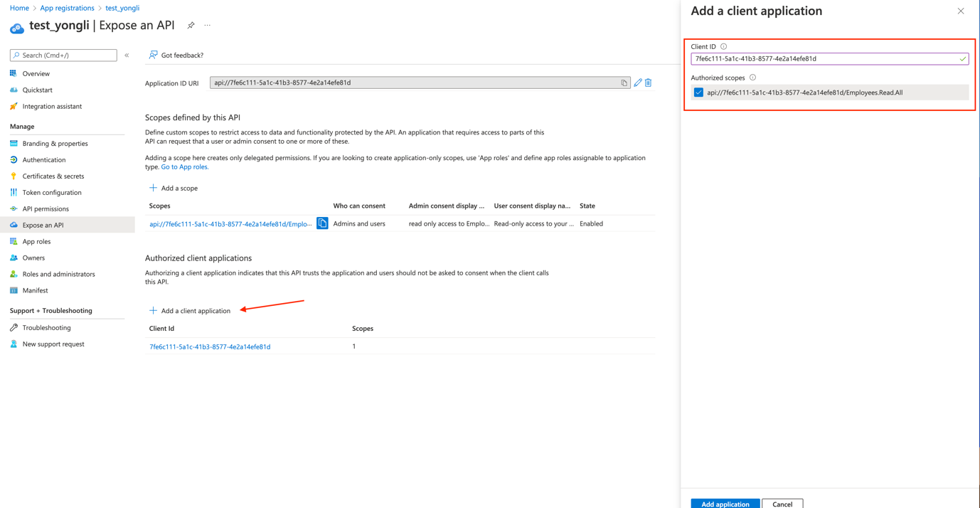Copy the Application ID URI
This screenshot has width=980, height=508.
624,83
